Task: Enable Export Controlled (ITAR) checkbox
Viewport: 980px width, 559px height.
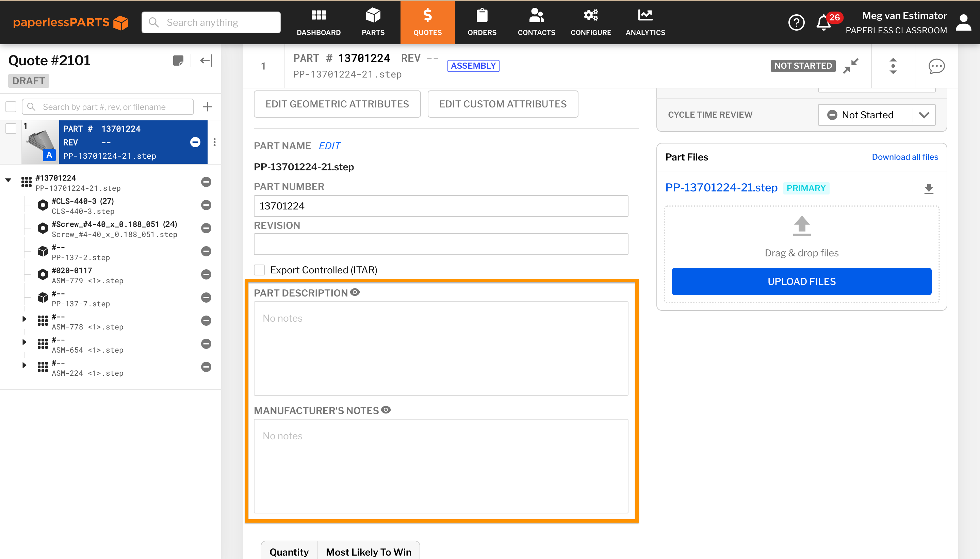Action: 259,270
